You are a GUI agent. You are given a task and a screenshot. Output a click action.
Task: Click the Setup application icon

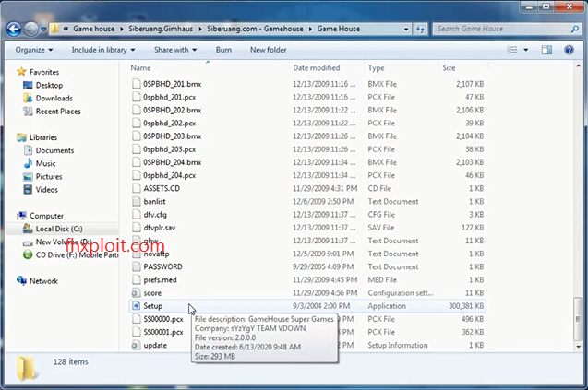click(x=136, y=306)
